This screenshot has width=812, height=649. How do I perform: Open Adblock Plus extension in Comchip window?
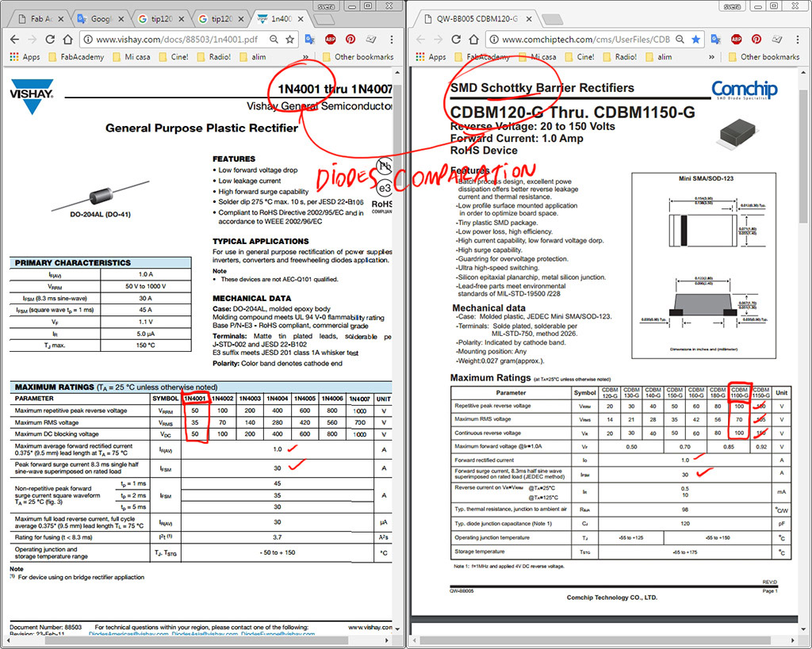click(736, 40)
